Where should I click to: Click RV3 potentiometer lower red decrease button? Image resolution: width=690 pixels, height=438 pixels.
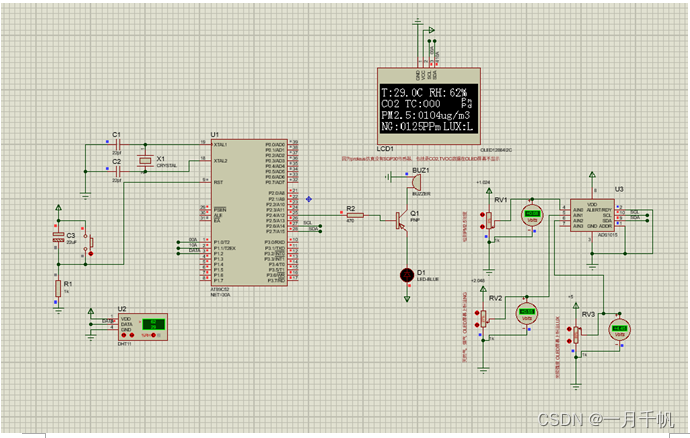[x=569, y=341]
